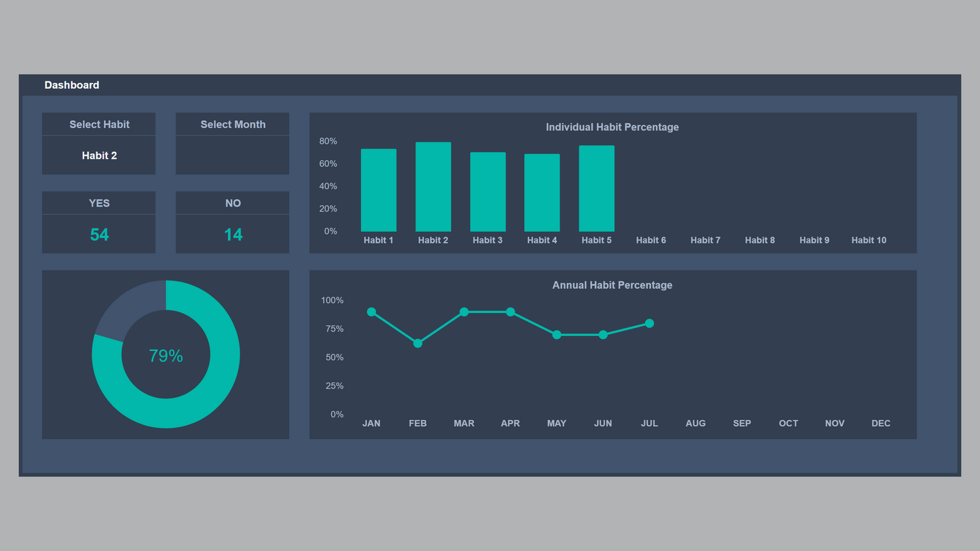Image resolution: width=980 pixels, height=551 pixels.
Task: Select the Habit 5 bar
Action: point(596,188)
